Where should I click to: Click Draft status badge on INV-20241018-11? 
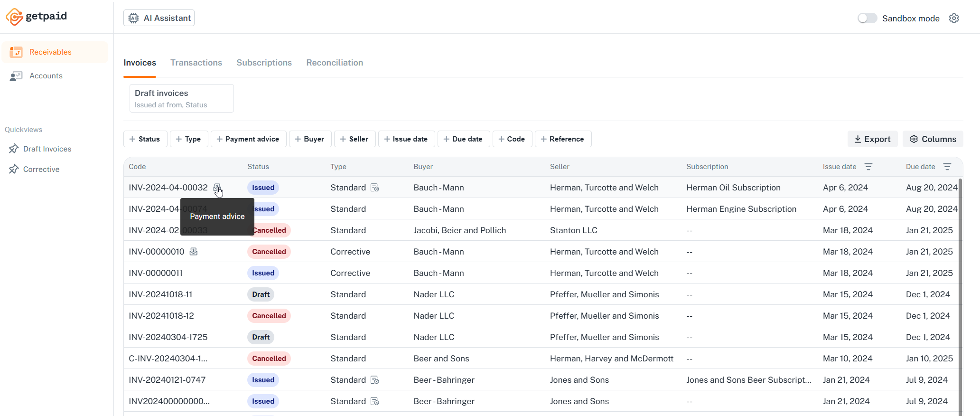pyautogui.click(x=261, y=294)
